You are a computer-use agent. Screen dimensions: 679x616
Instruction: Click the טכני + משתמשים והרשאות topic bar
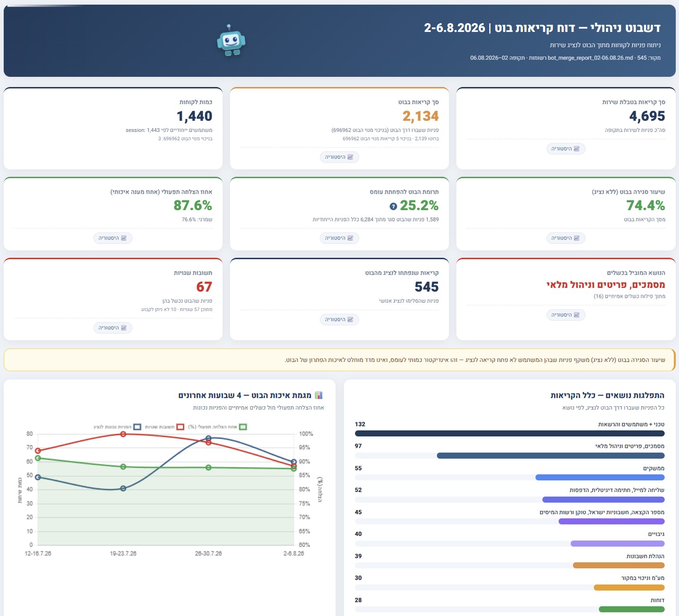510,433
